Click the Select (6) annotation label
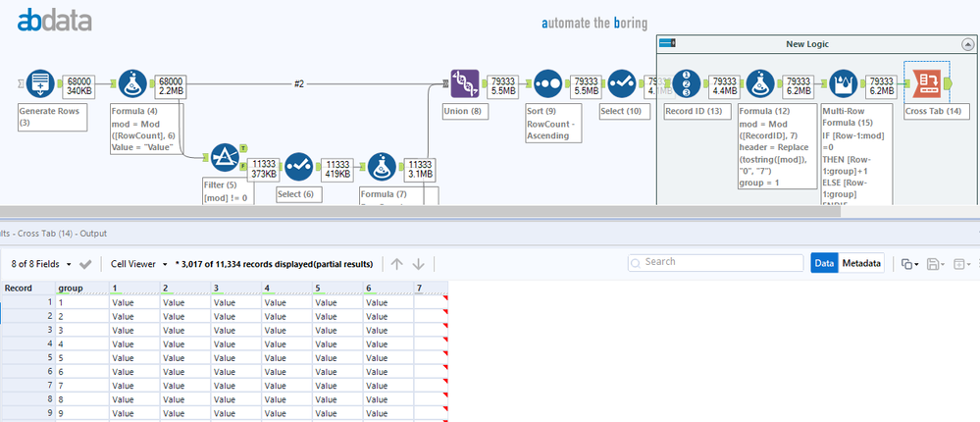 (299, 193)
